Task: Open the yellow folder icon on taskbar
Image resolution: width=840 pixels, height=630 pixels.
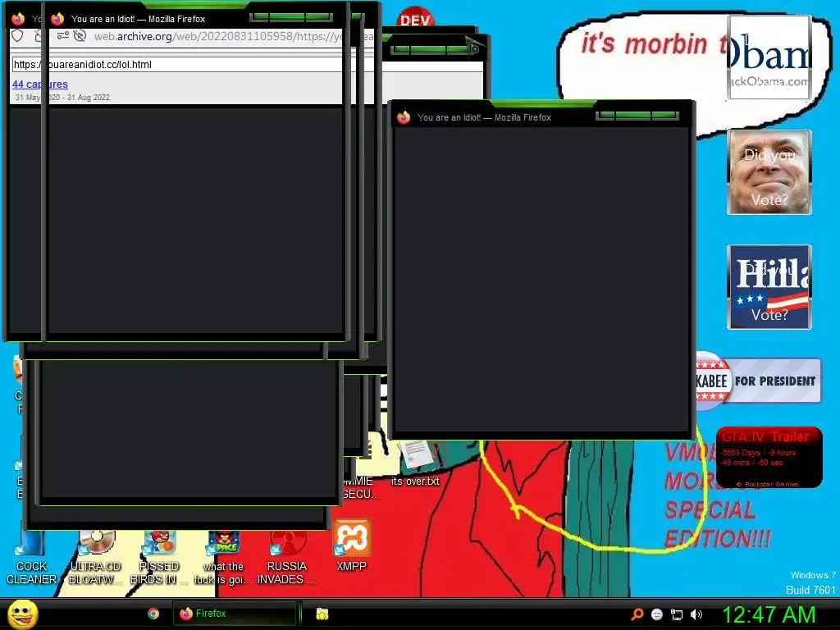Action: [x=322, y=614]
